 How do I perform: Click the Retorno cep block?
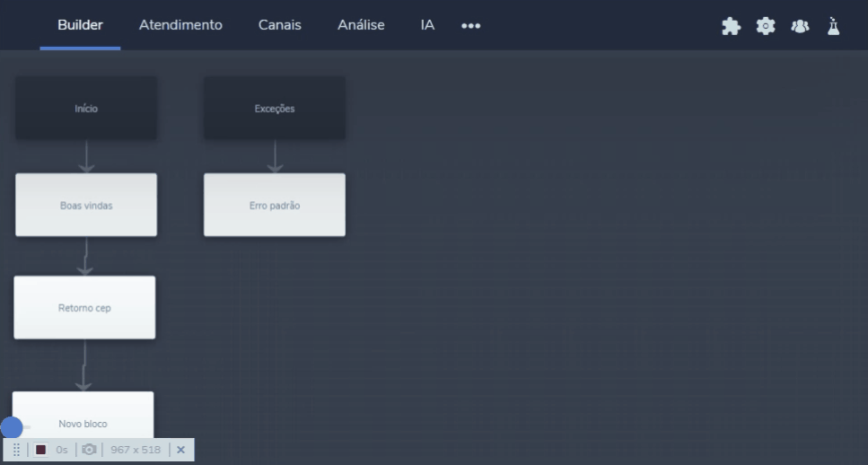coord(84,308)
